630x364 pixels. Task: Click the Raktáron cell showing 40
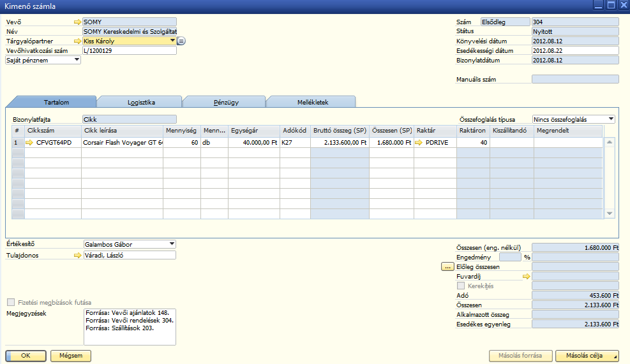pyautogui.click(x=473, y=142)
